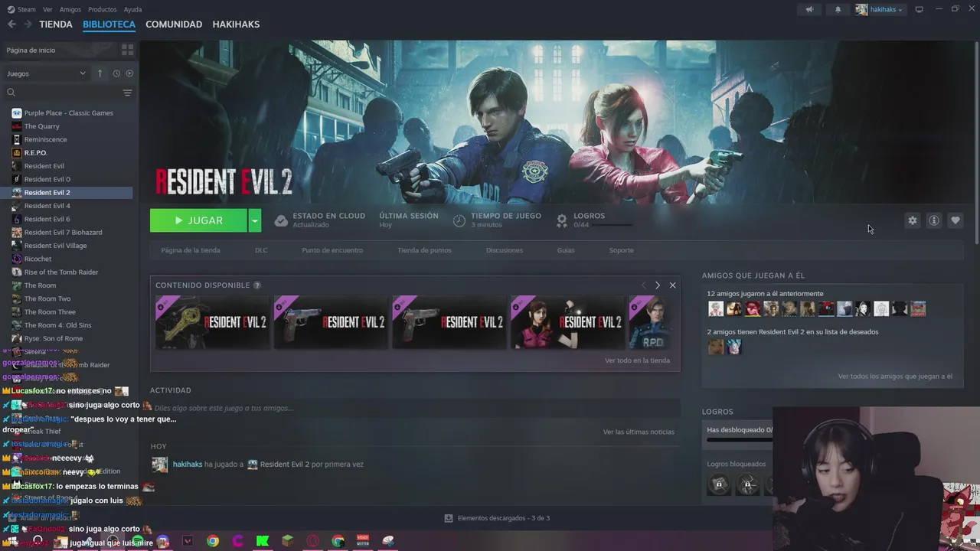Go back with the left arrow
Screen dimensions: 980x551
pyautogui.click(x=11, y=24)
